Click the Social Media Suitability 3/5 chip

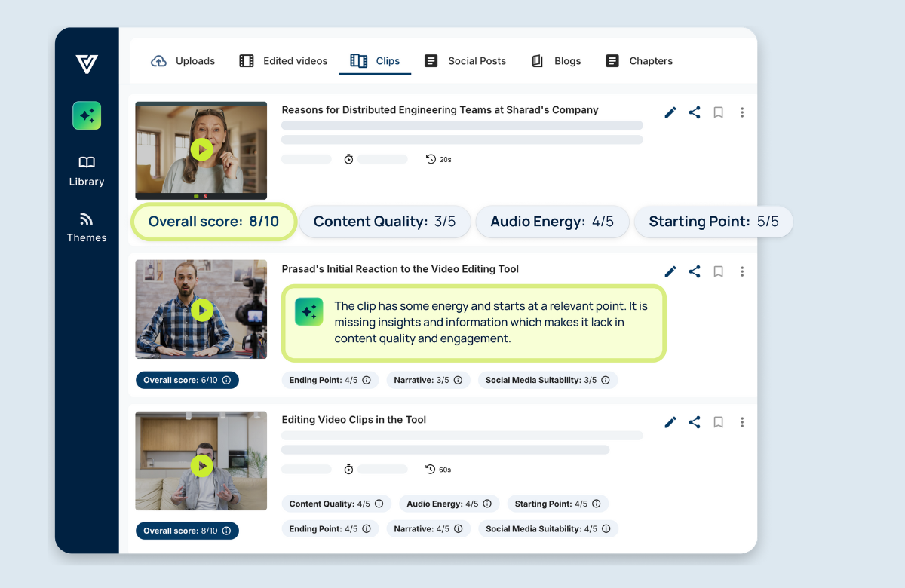coord(548,381)
